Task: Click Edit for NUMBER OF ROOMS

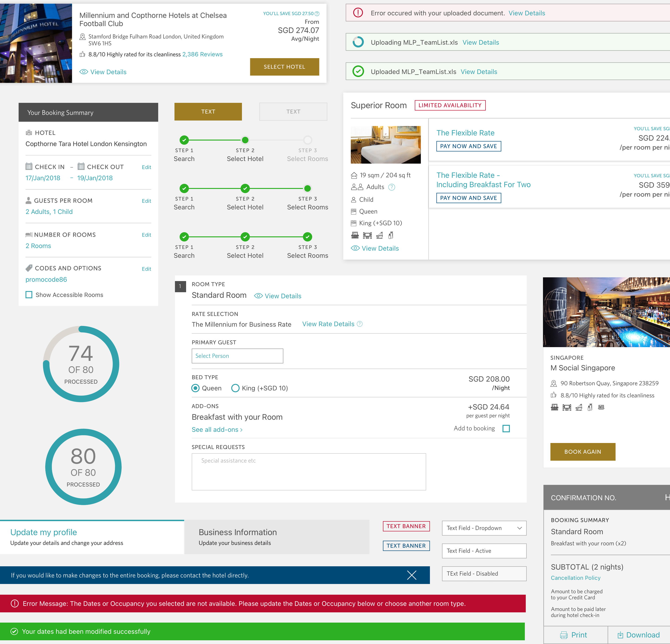Action: 146,235
